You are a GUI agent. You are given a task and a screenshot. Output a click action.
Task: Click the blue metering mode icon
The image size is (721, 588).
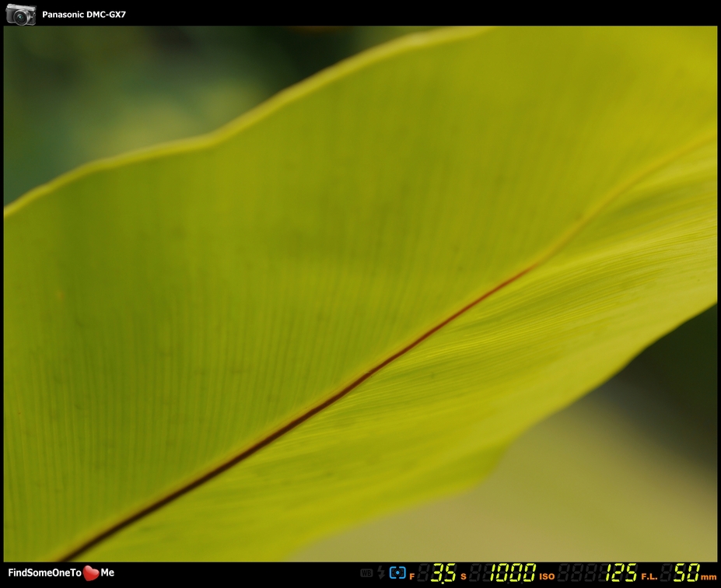point(397,572)
